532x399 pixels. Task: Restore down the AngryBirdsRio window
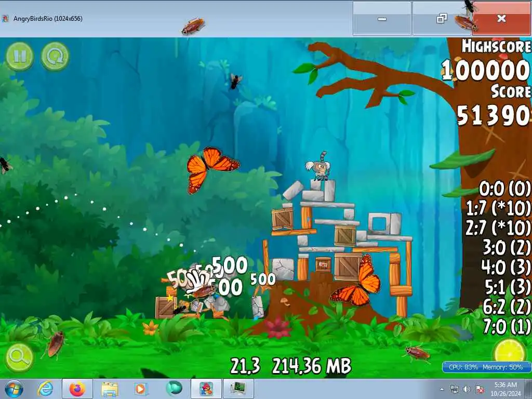[442, 19]
